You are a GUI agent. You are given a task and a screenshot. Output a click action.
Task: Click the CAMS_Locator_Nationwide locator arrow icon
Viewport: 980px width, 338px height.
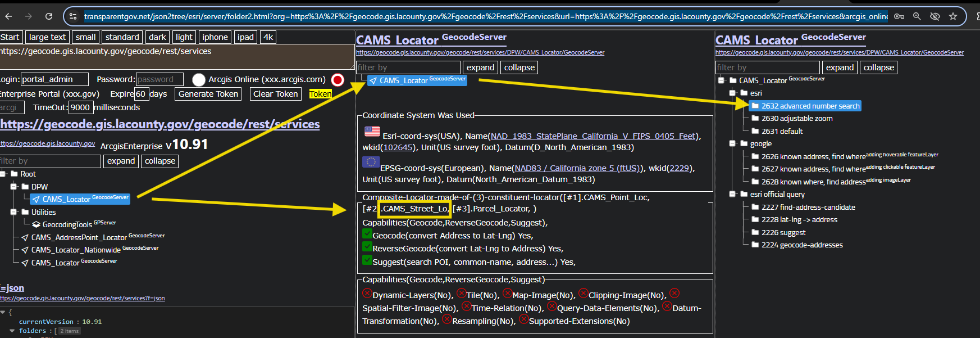click(x=25, y=250)
